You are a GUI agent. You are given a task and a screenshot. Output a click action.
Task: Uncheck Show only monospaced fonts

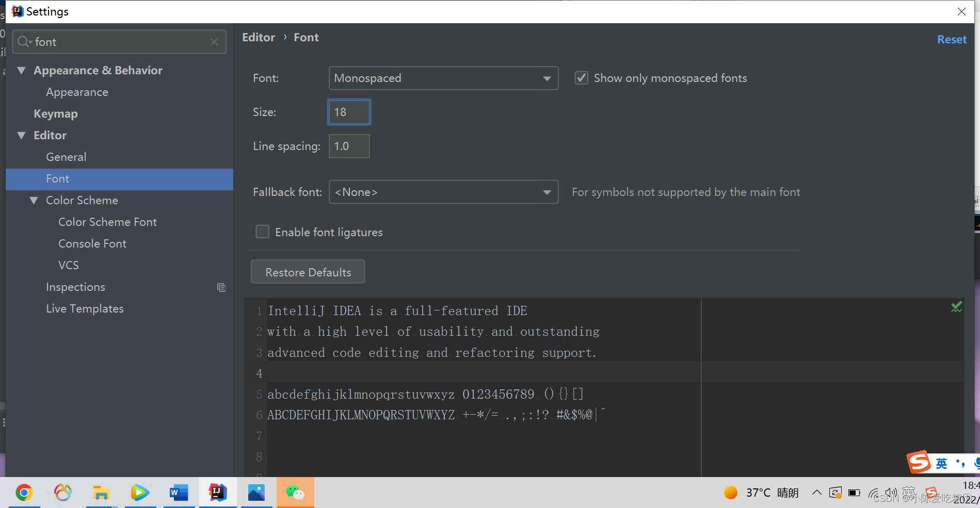582,78
